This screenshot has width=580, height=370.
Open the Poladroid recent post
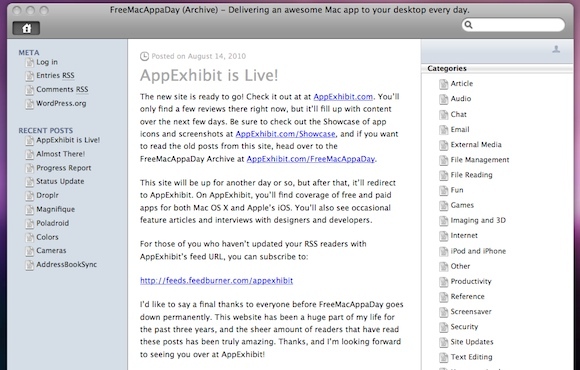pos(53,223)
